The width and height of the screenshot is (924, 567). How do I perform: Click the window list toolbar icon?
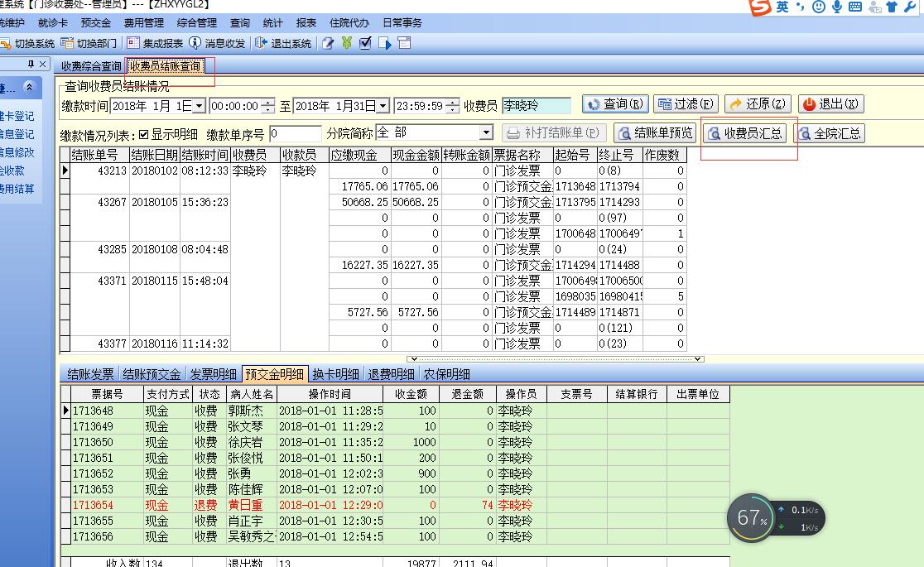[404, 42]
